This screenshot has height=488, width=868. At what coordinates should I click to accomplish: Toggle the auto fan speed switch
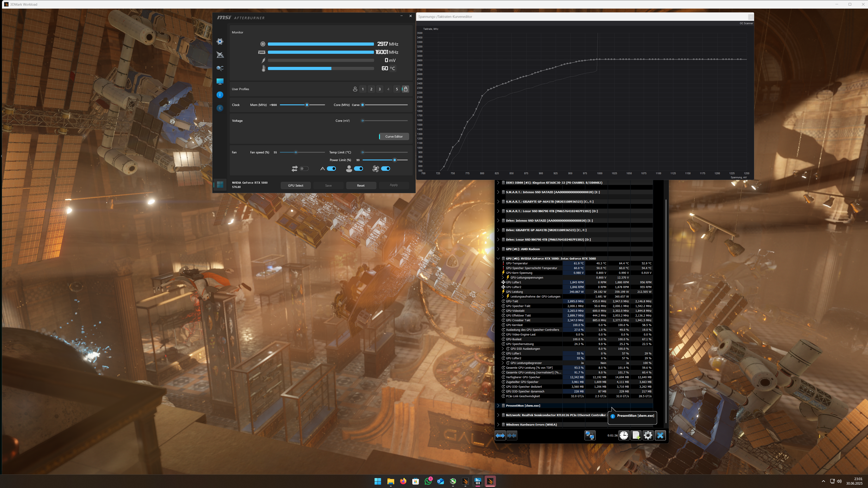[332, 169]
